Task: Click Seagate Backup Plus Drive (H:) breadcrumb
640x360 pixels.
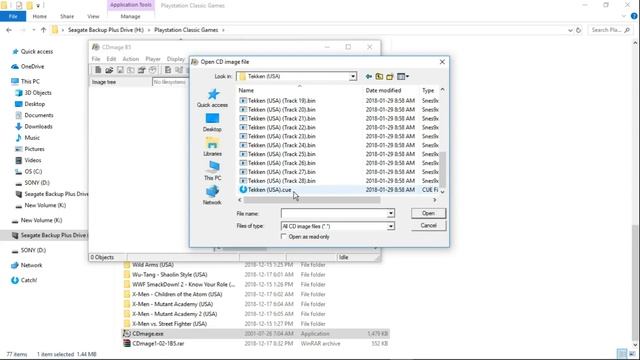Action: [x=106, y=30]
